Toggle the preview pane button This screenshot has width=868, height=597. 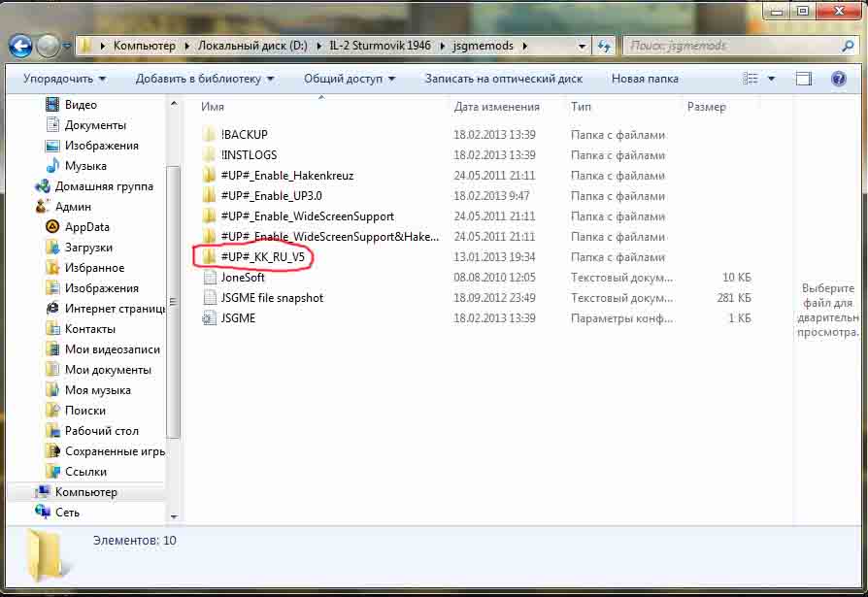point(804,79)
